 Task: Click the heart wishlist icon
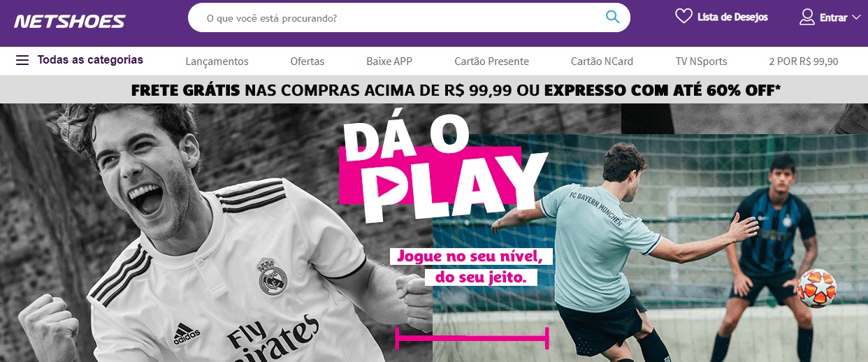tap(683, 16)
